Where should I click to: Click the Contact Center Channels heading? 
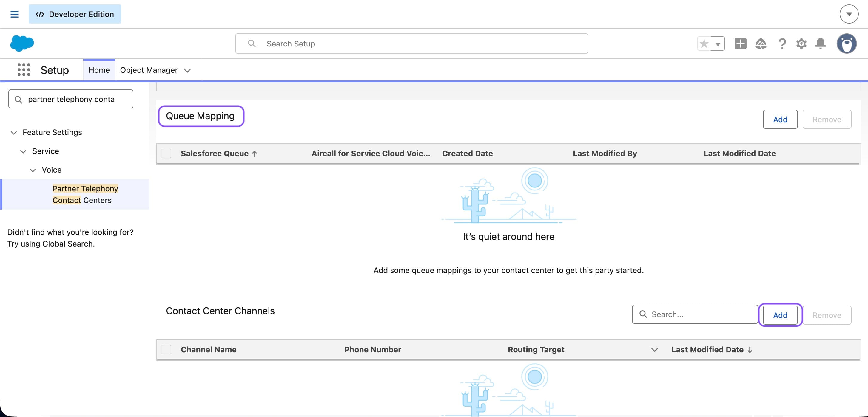[x=221, y=311]
